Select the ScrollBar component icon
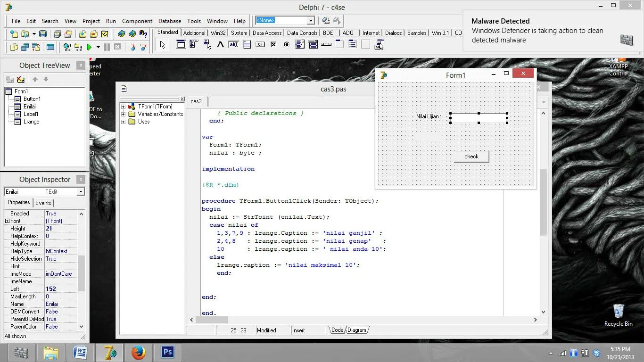The height and width of the screenshot is (362, 644). [x=326, y=45]
